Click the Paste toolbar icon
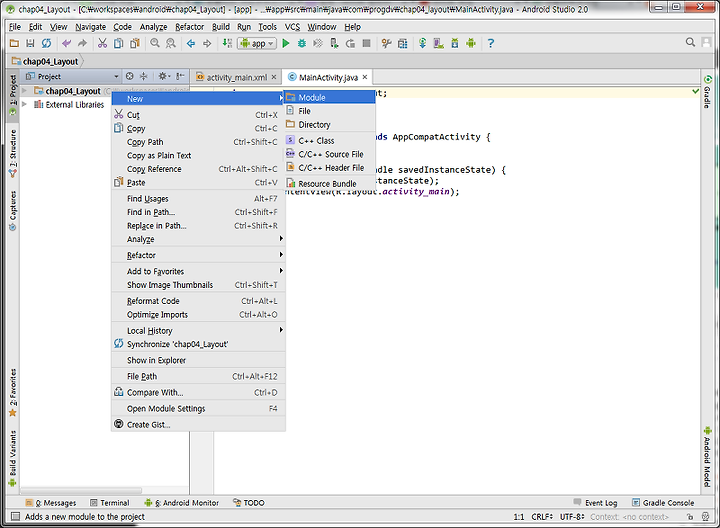The height and width of the screenshot is (528, 720). coord(135,43)
